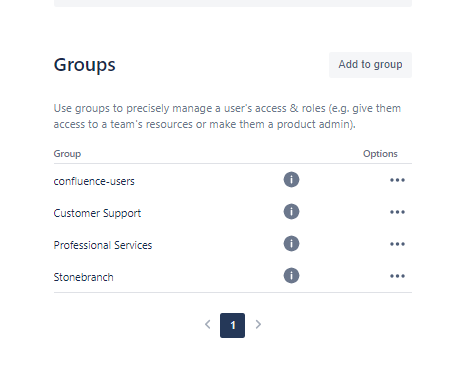The height and width of the screenshot is (373, 461).
Task: Click the Options column header
Action: pyautogui.click(x=380, y=154)
